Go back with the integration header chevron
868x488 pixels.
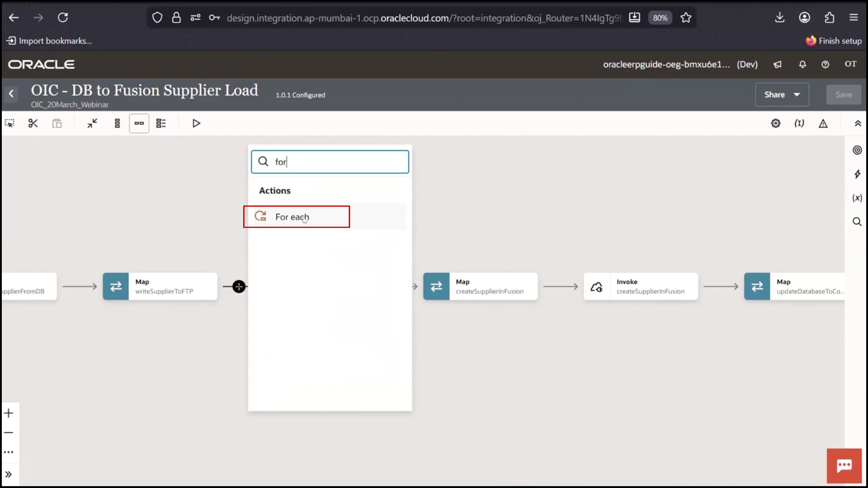[11, 94]
